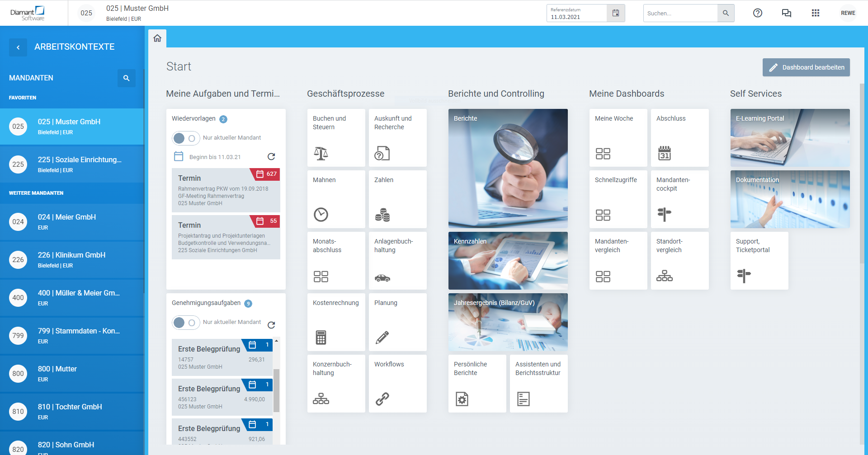
Task: Open Auskunft und Recherche tile
Action: click(398, 138)
